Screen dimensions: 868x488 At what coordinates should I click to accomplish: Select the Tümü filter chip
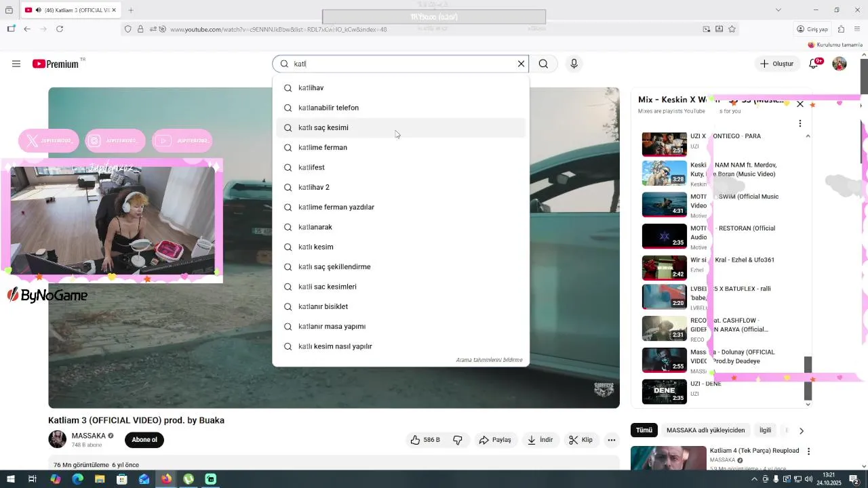pos(644,430)
